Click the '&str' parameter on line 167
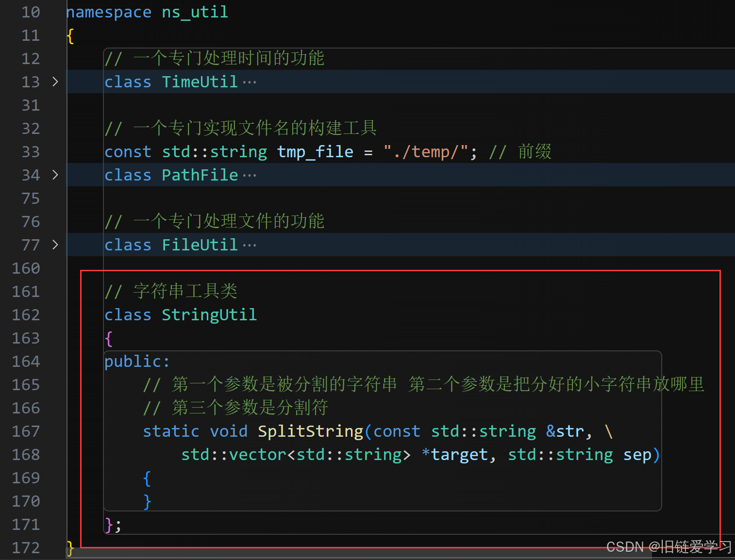The height and width of the screenshot is (560, 735). pyautogui.click(x=565, y=431)
